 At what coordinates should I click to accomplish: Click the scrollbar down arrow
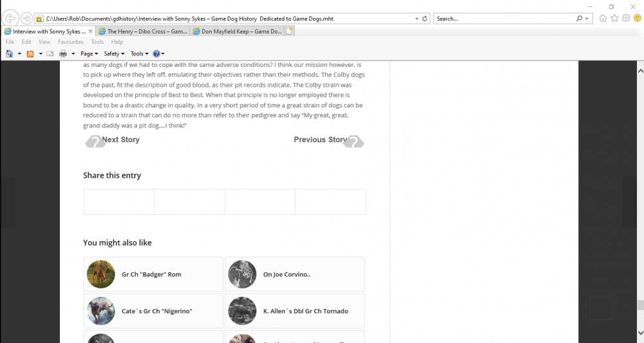[x=640, y=333]
